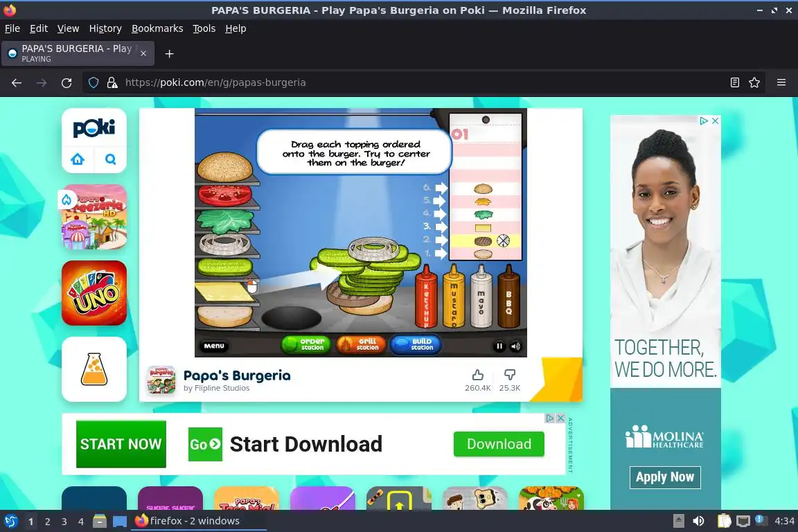Click the URL address bar

423,82
